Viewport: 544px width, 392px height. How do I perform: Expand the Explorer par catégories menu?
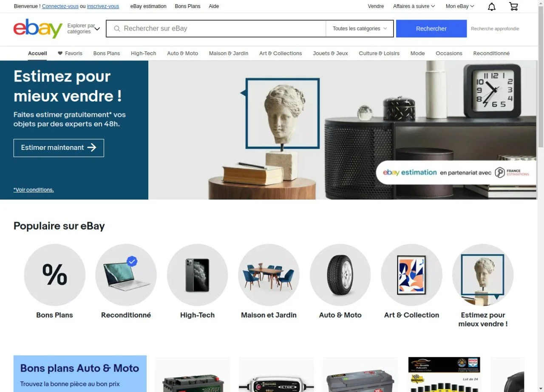(84, 29)
